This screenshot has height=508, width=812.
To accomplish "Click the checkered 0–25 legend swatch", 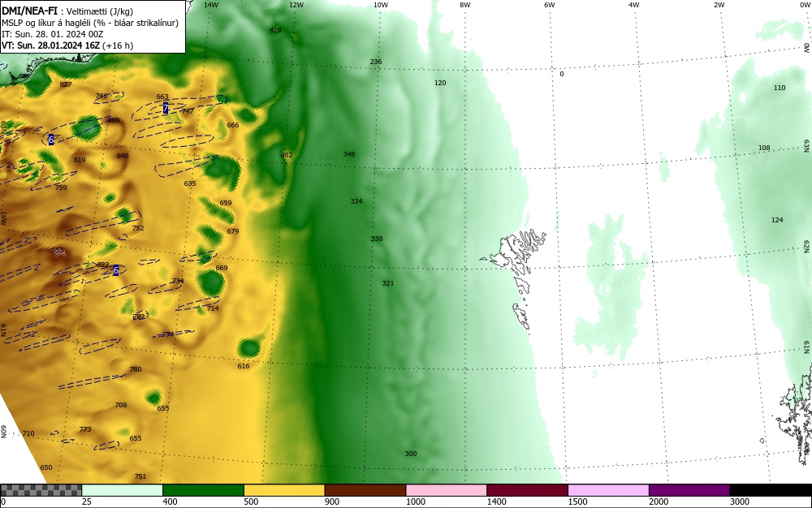I will tap(41, 490).
